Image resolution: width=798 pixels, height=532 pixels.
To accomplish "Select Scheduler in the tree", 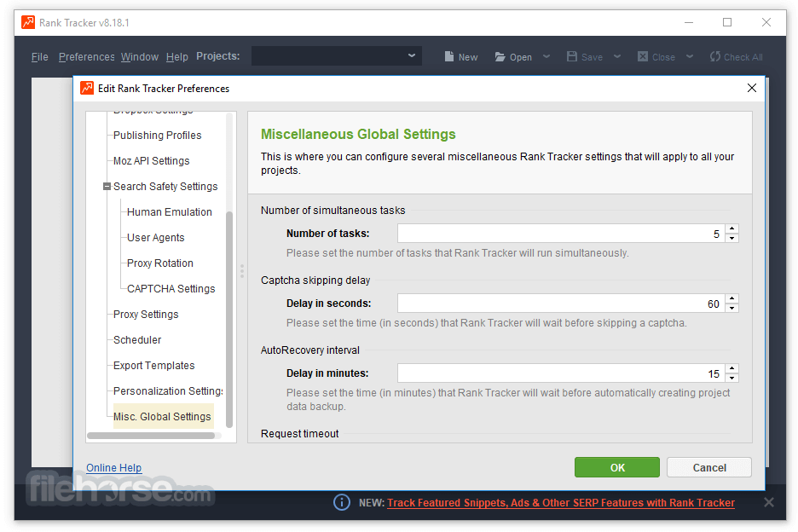I will click(x=137, y=339).
